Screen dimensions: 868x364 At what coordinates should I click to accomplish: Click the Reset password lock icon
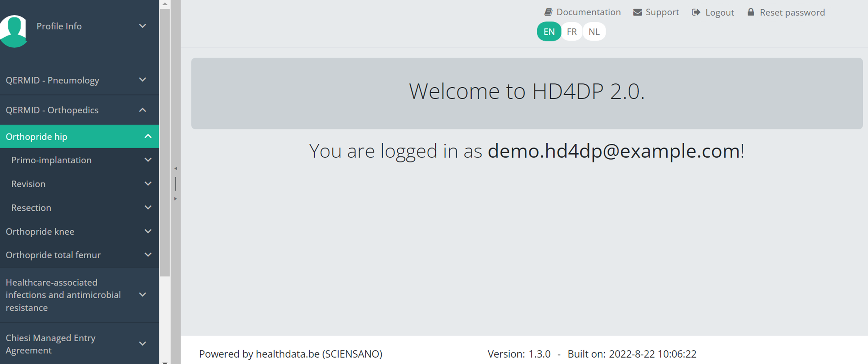pyautogui.click(x=751, y=12)
